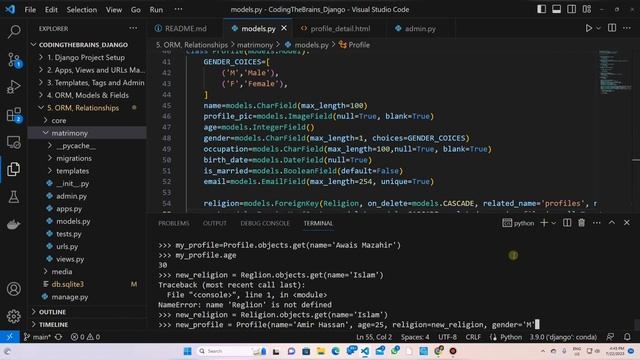Select the 3.9.0 django conda interpreter
640x360 pixels.
click(563, 337)
